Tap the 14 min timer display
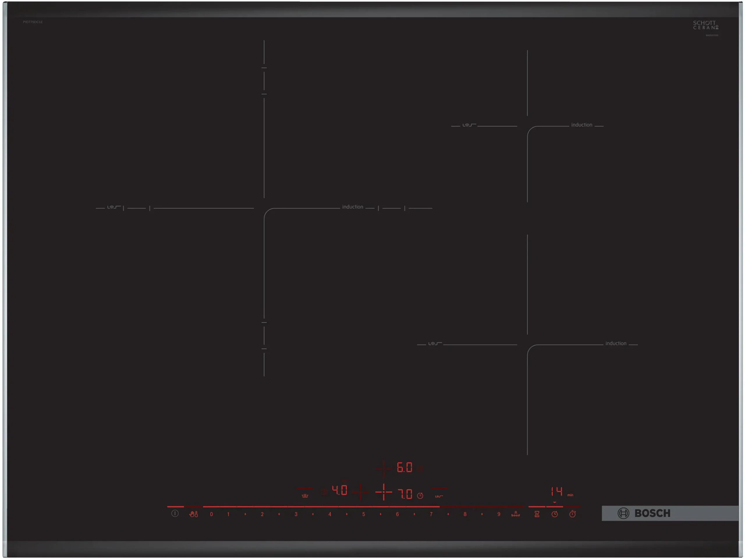This screenshot has height=560, width=745. pos(557,492)
